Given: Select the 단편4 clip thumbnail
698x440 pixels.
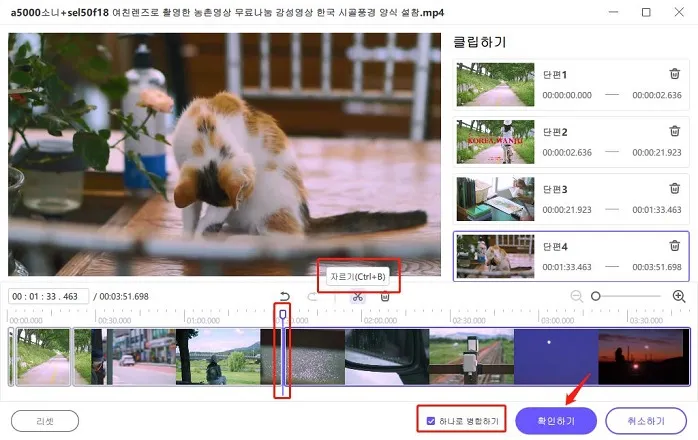Looking at the screenshot, I should tap(495, 257).
